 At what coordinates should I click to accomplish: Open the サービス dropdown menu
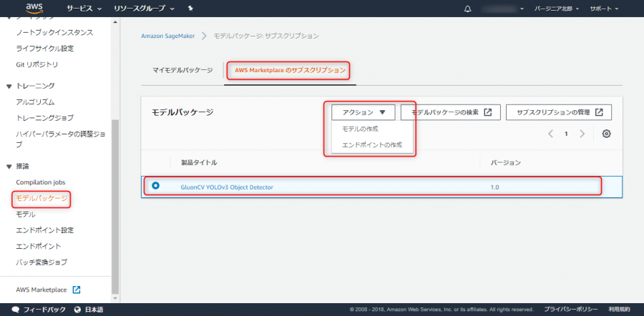point(84,9)
